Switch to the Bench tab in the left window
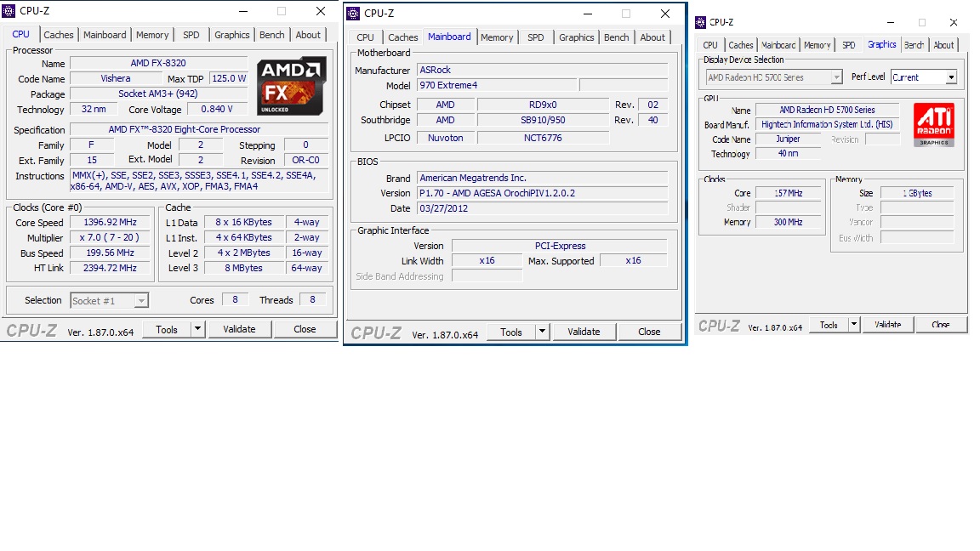980x551 pixels. pyautogui.click(x=272, y=35)
